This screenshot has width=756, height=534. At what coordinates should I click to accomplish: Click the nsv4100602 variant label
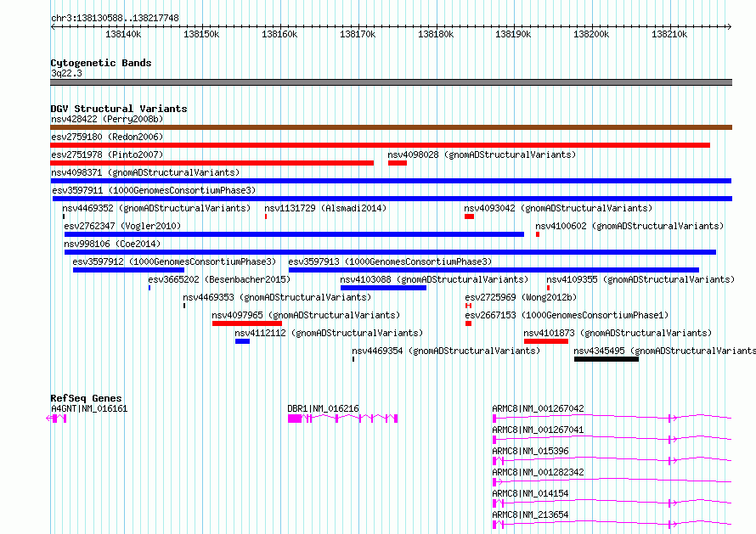coord(629,226)
